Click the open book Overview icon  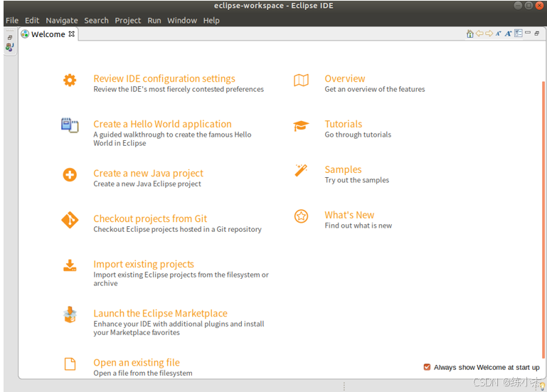tap(301, 80)
